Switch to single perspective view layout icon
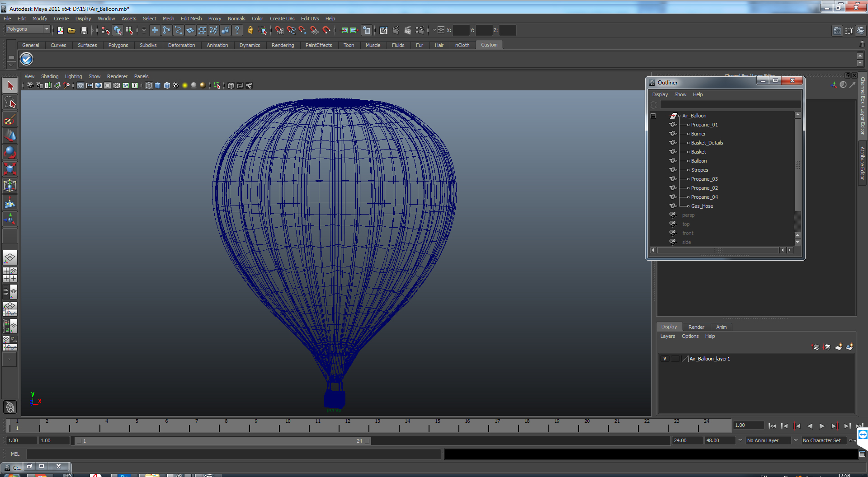Screen dimensions: 868x477 [x=10, y=258]
